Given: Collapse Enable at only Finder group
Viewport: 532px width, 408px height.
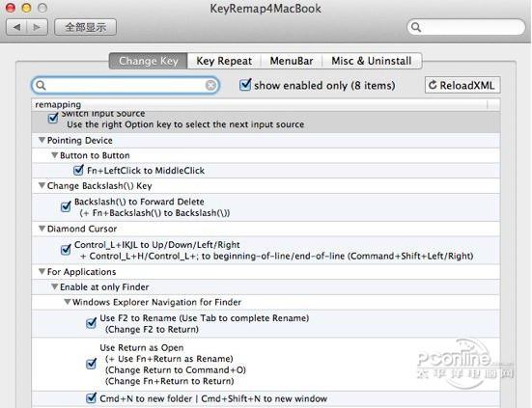Looking at the screenshot, I should point(54,286).
